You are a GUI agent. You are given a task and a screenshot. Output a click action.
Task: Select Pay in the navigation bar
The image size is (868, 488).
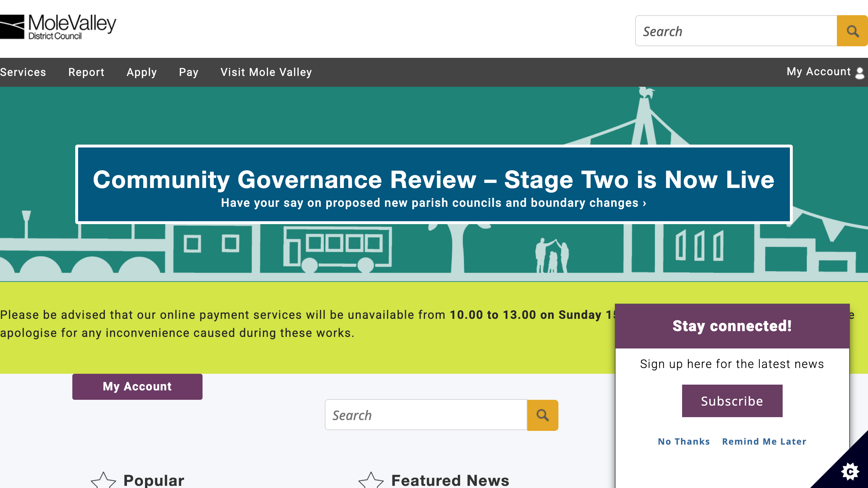coord(188,72)
